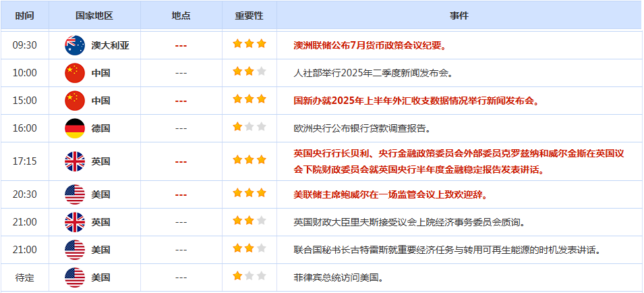Click the red location dashes in the 09:30 row
This screenshot has width=644, height=293.
[181, 46]
